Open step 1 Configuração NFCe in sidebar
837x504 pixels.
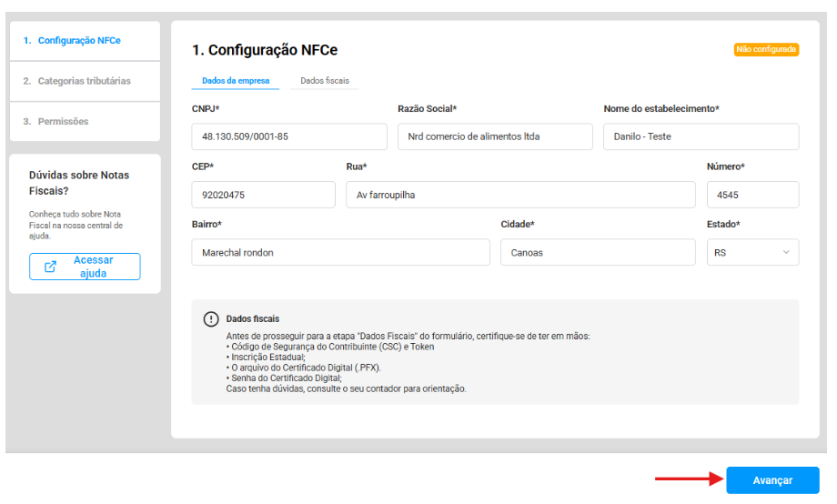[79, 41]
